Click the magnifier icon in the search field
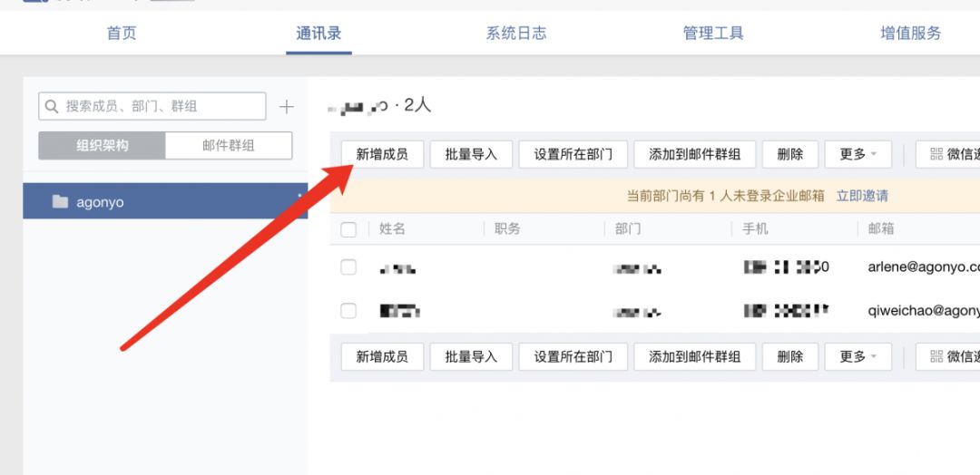This screenshot has height=475, width=980. coord(53,106)
